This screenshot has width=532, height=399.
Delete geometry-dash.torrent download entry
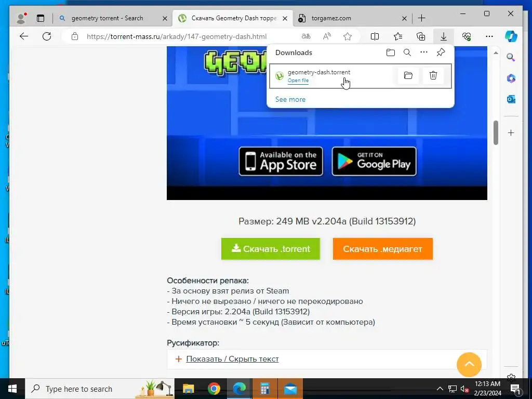click(x=433, y=75)
